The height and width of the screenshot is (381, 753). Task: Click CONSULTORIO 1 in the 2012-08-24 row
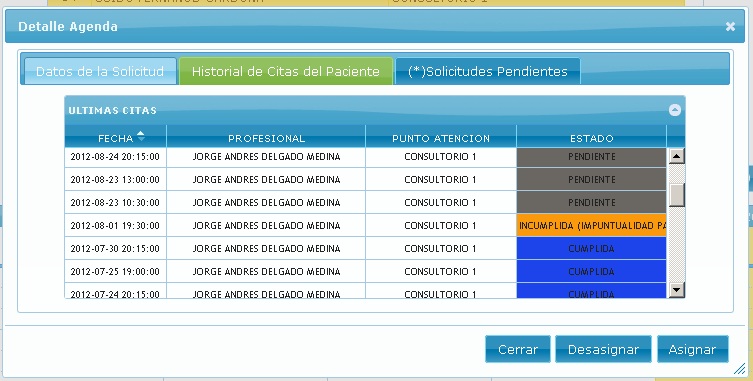pyautogui.click(x=440, y=157)
